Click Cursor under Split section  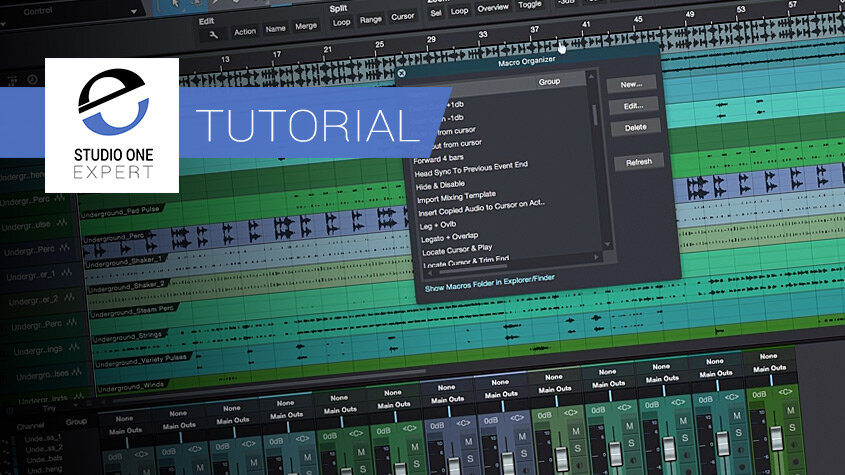tap(403, 17)
